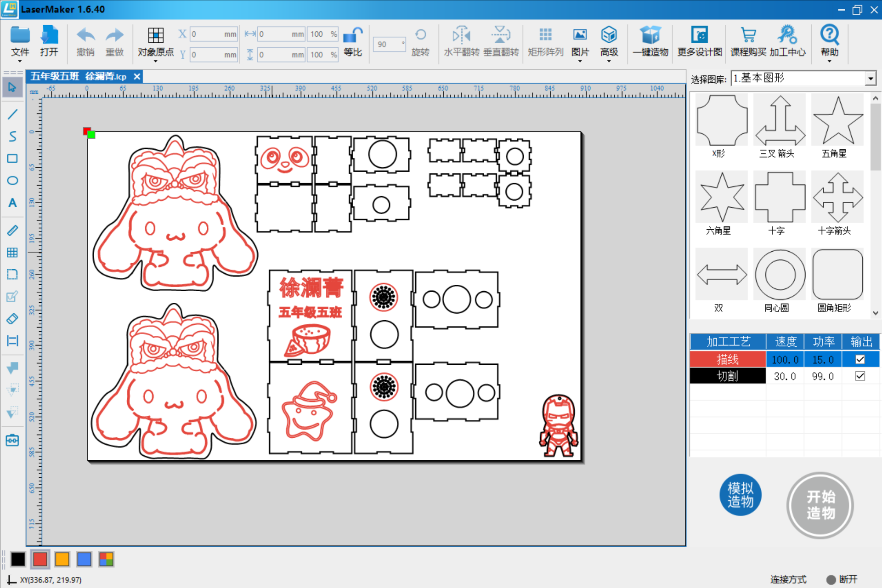Undo with the 撤销 arrow

85,36
